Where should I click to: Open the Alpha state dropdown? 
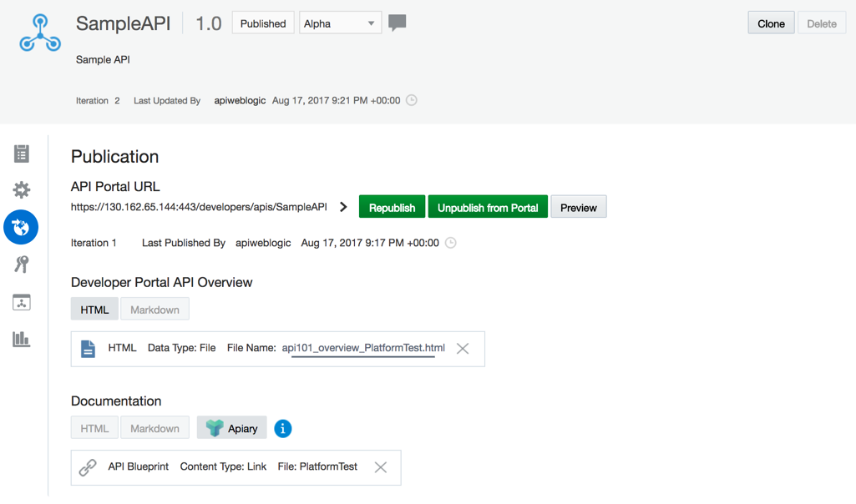[x=340, y=23]
